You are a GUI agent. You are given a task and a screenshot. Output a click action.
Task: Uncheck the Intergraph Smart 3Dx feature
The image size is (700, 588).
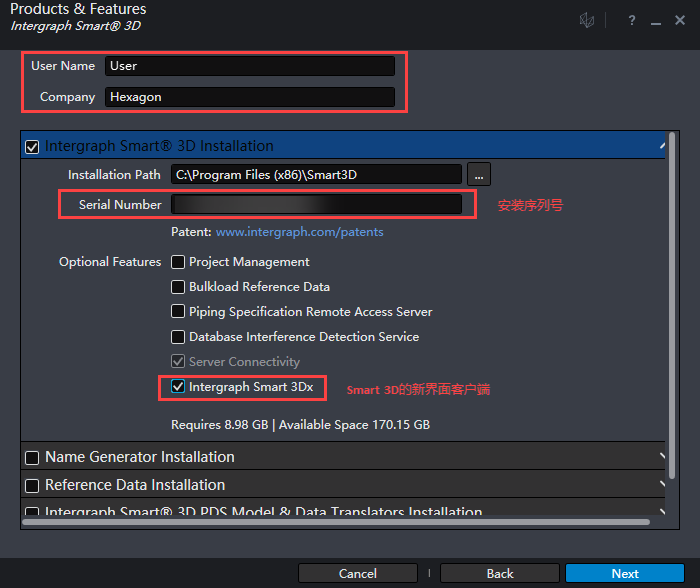[178, 386]
